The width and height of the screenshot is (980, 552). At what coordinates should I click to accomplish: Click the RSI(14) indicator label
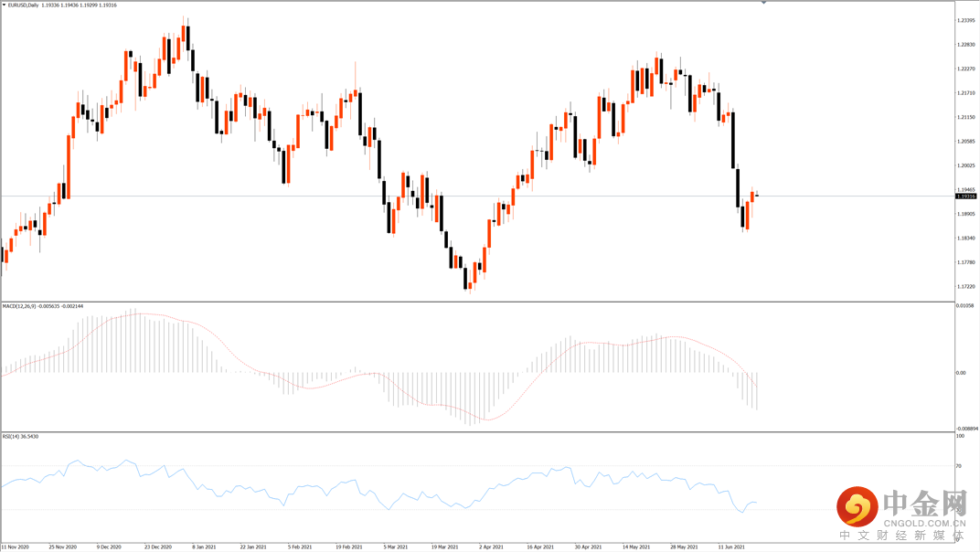click(11, 436)
